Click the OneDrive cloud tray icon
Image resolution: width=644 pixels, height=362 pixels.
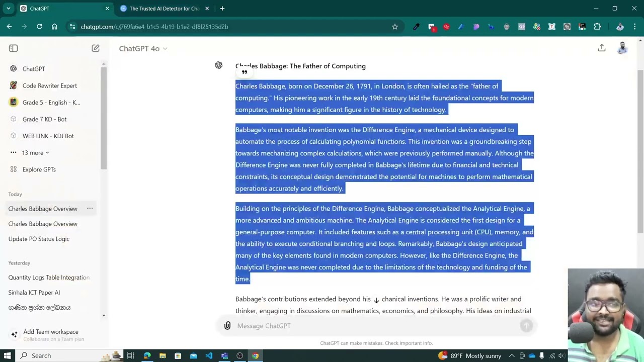coord(532,355)
